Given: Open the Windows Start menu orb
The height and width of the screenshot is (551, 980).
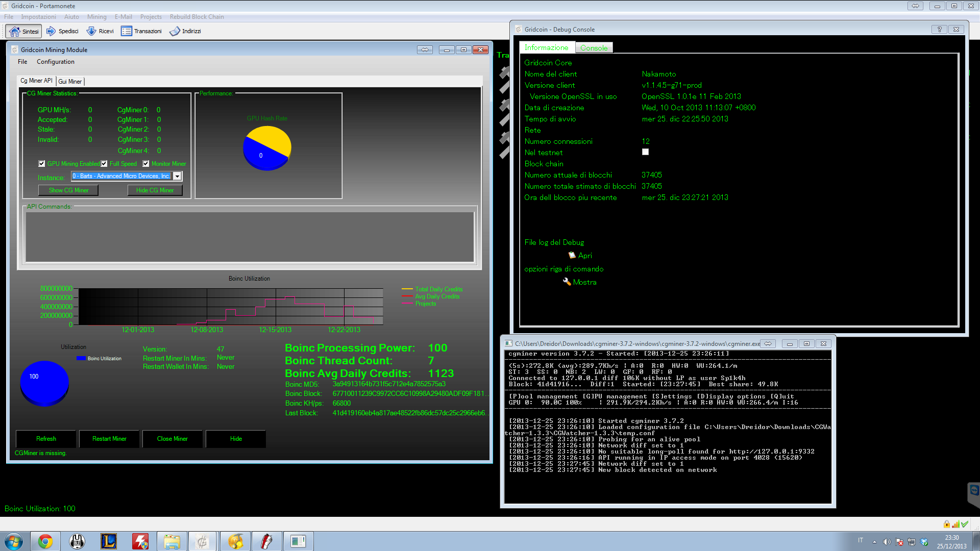Looking at the screenshot, I should coord(14,541).
